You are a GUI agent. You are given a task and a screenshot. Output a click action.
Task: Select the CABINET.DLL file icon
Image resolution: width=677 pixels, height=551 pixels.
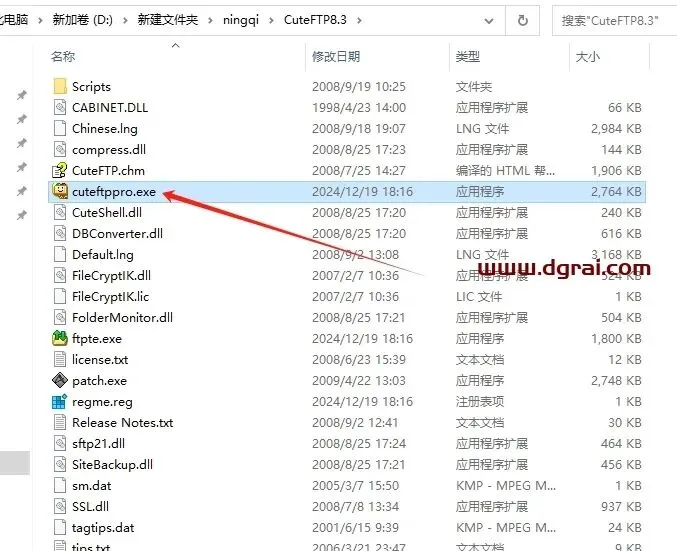tap(60, 108)
